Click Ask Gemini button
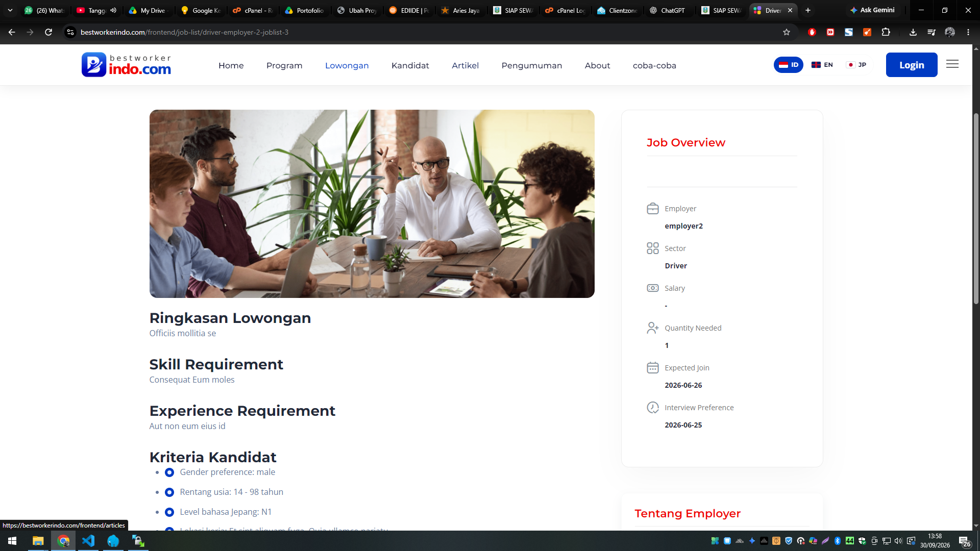The width and height of the screenshot is (980, 551). (872, 10)
